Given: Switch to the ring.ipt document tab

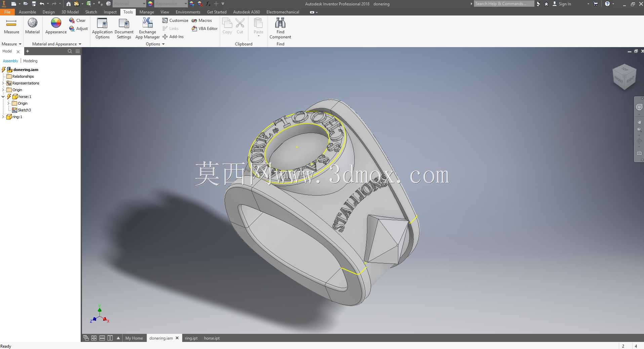Looking at the screenshot, I should 191,338.
